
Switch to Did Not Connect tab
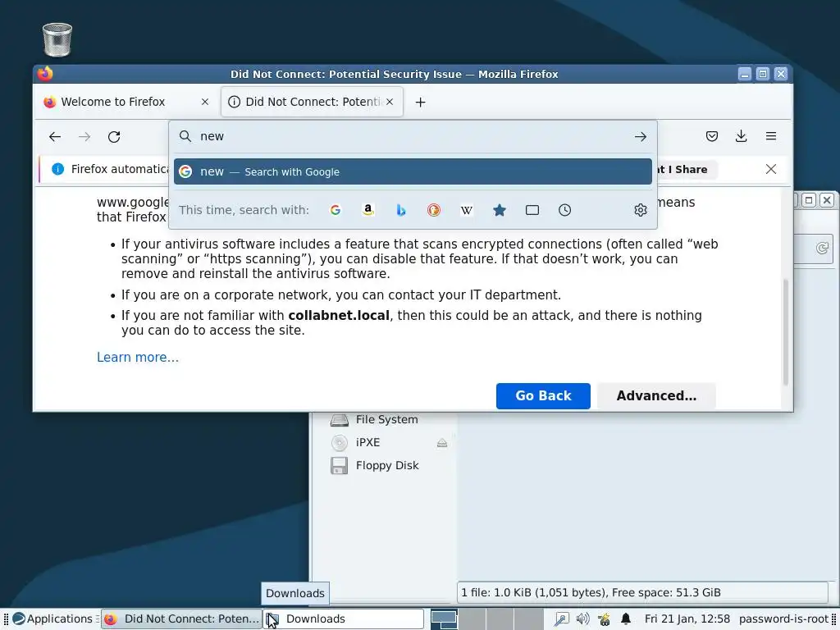click(x=312, y=102)
